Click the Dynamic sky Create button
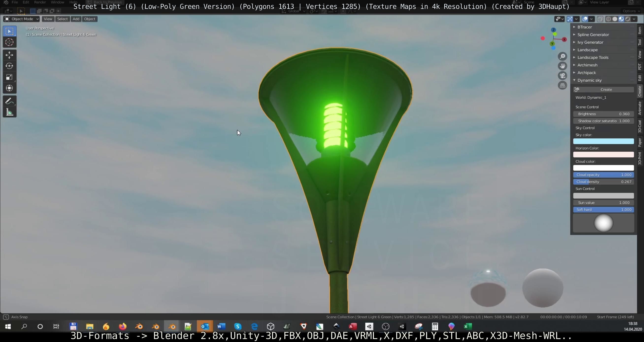The image size is (644, 342). click(604, 90)
